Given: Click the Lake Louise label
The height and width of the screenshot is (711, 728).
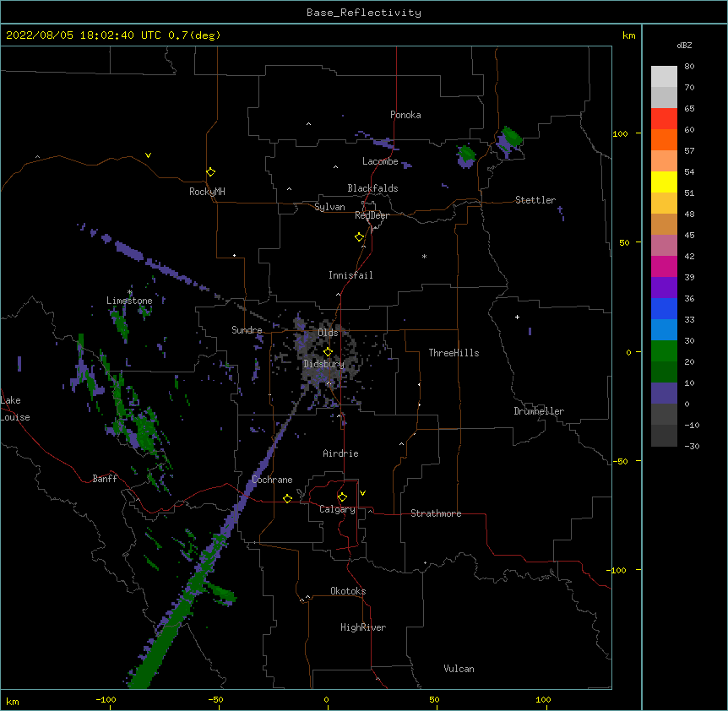Looking at the screenshot, I should [15, 409].
